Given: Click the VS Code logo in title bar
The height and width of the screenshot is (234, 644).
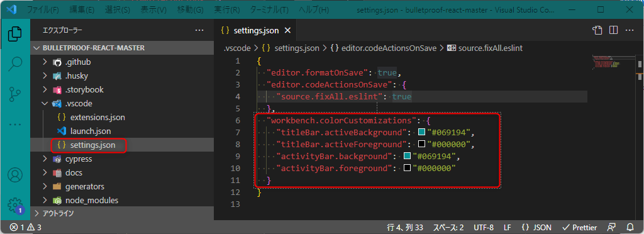Looking at the screenshot, I should click(x=11, y=9).
